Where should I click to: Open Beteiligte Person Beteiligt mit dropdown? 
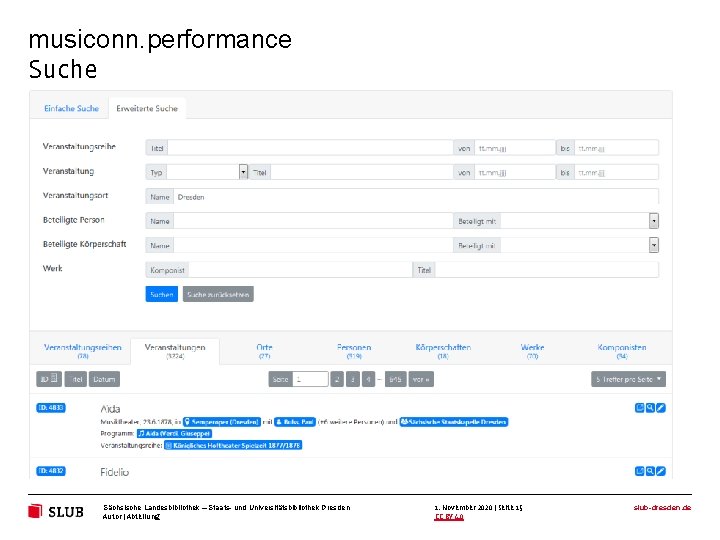[654, 221]
